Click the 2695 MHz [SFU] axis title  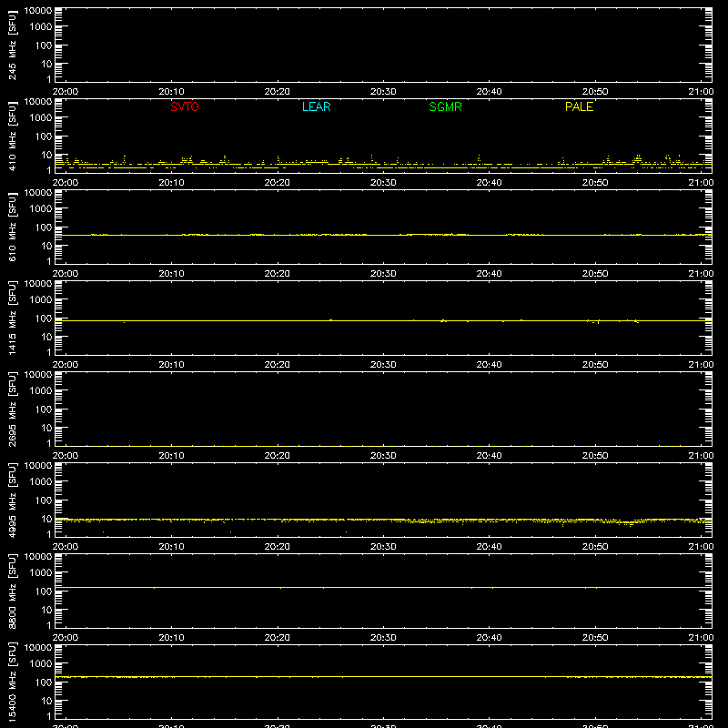[12, 409]
